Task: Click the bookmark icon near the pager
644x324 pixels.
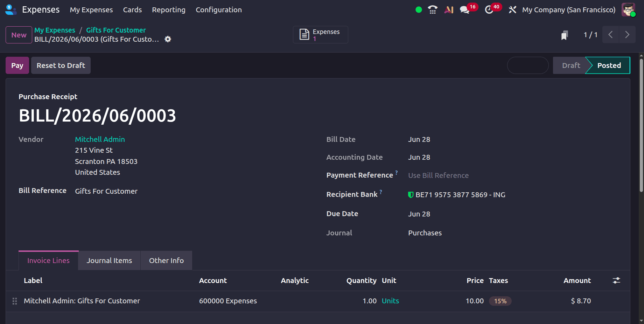Action: [565, 35]
